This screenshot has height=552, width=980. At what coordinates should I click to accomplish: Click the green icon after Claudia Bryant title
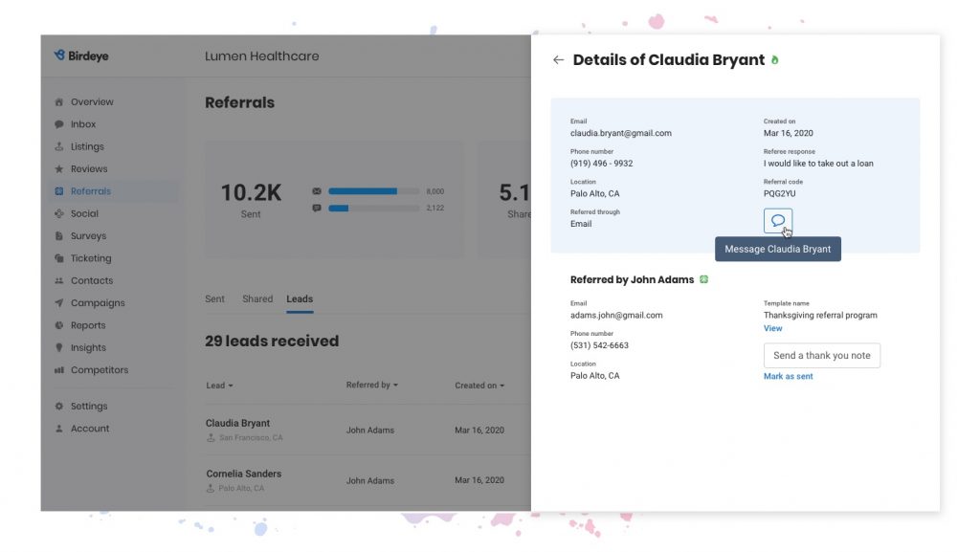pos(775,60)
